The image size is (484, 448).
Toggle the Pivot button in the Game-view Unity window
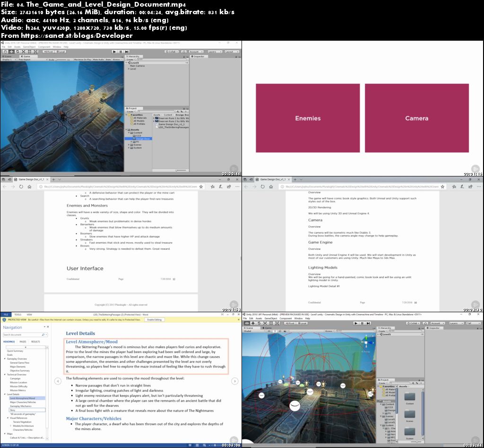point(48,52)
